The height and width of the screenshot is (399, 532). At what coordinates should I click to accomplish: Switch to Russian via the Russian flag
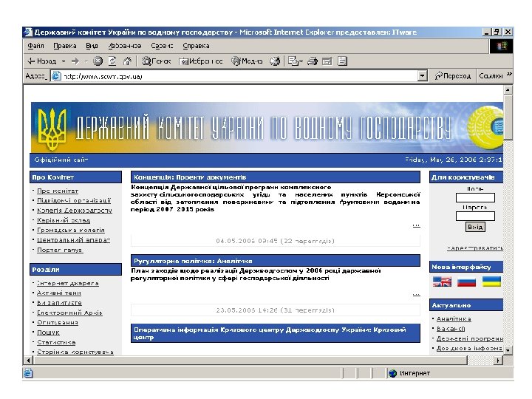tap(466, 282)
